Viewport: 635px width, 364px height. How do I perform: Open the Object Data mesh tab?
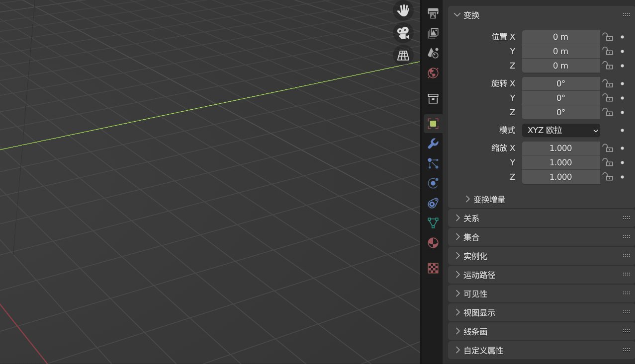433,223
